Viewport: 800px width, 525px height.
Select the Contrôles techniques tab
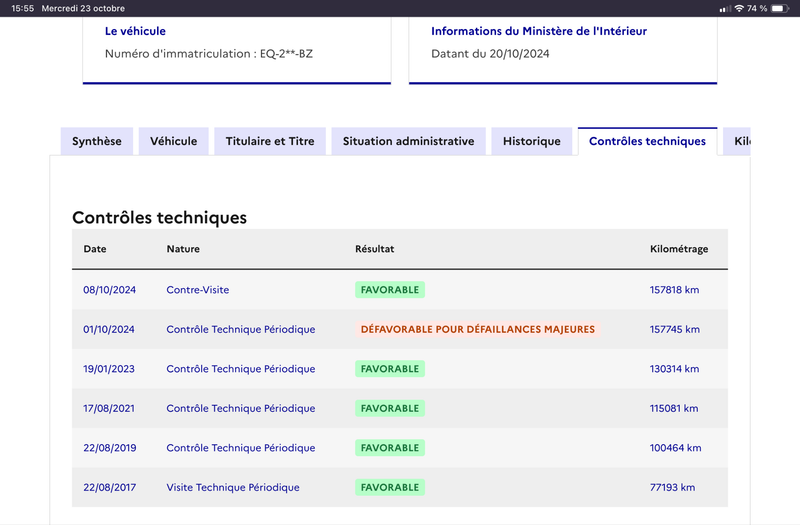(x=647, y=141)
